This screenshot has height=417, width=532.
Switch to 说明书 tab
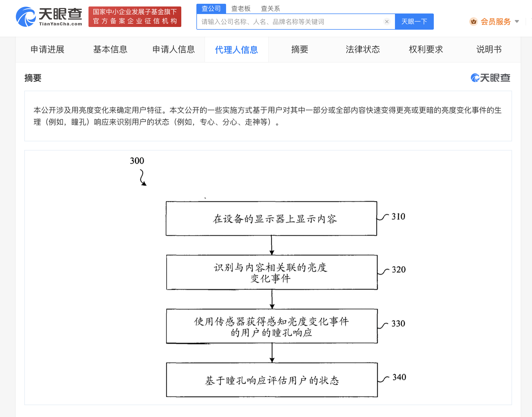click(x=489, y=50)
